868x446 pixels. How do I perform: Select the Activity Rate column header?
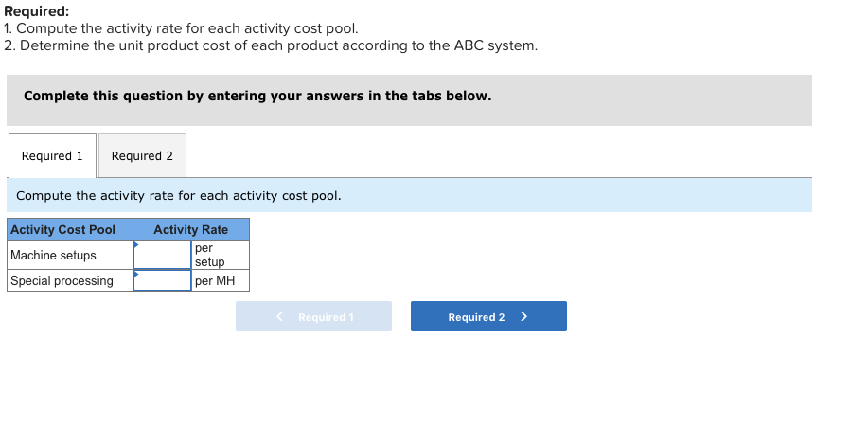pyautogui.click(x=190, y=230)
